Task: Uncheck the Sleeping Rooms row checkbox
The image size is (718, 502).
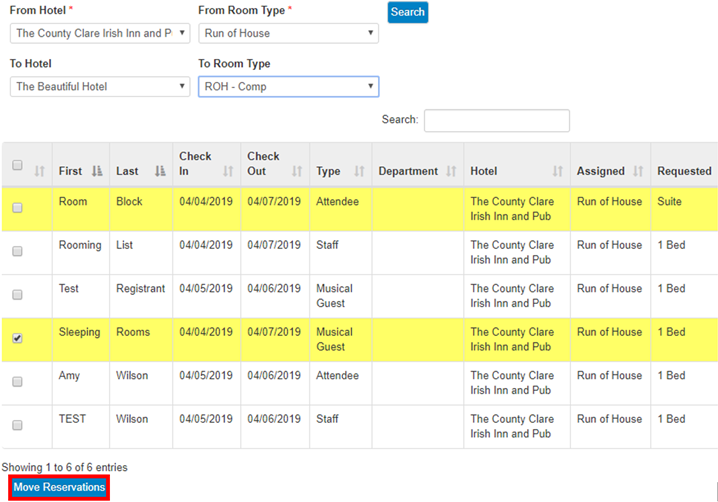Action: pyautogui.click(x=17, y=339)
